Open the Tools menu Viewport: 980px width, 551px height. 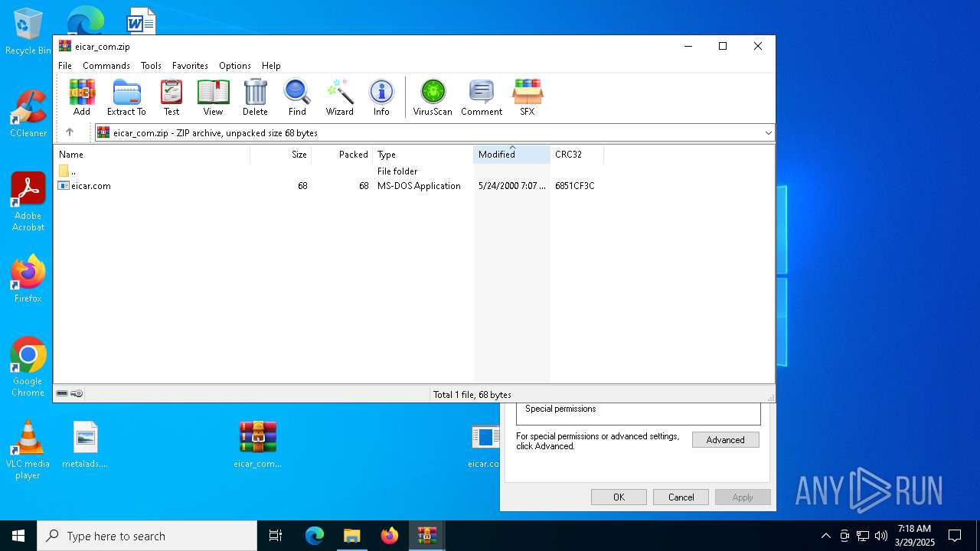tap(151, 66)
